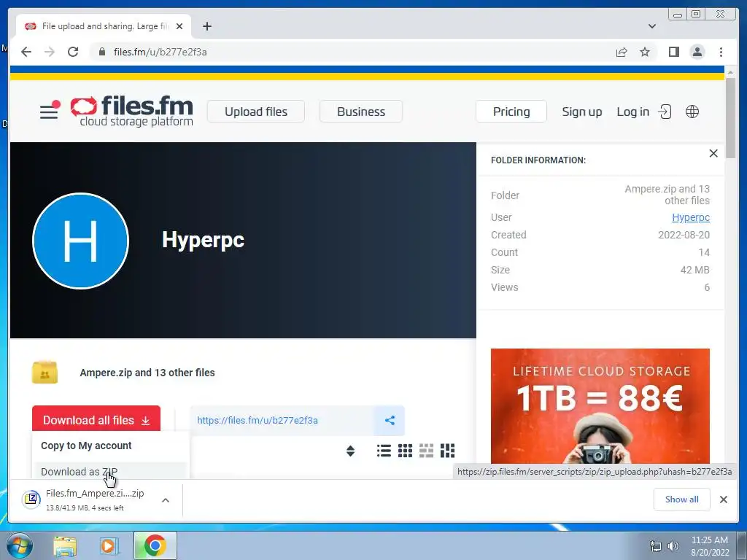747x560 pixels.
Task: Switch to list view
Action: point(384,451)
